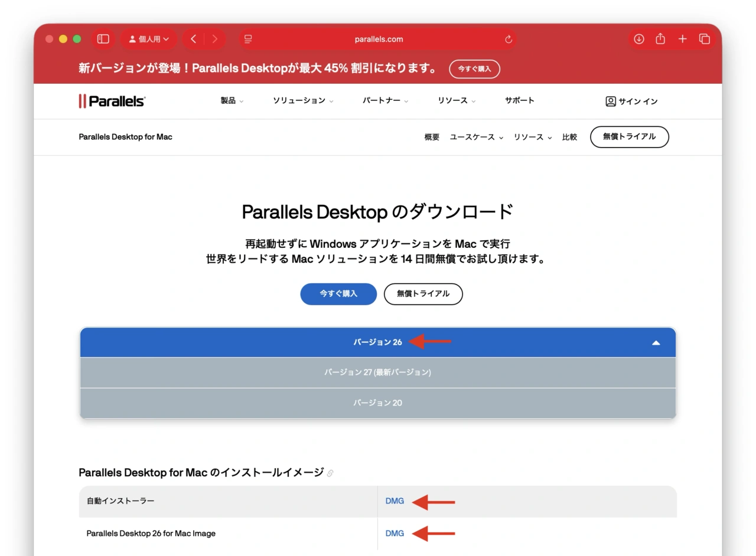Open Safari downloads icon
Image resolution: width=756 pixels, height=556 pixels.
coord(638,39)
